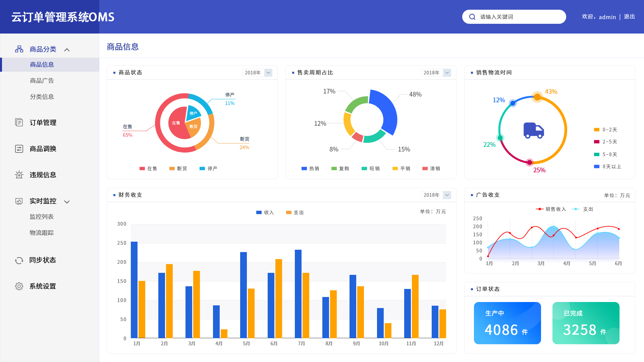
Task: Click the 4月 orange expense bar
Action: (224, 334)
